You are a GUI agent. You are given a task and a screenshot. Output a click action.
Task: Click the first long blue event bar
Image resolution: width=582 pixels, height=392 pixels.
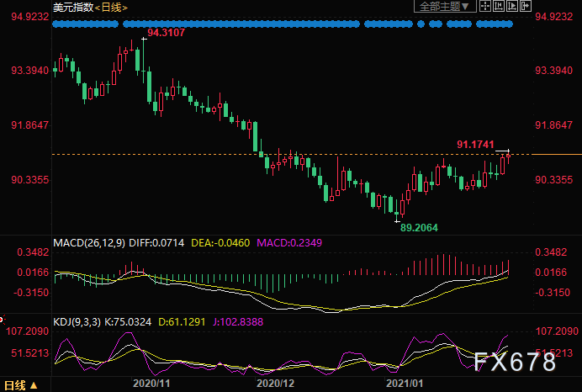86,24
